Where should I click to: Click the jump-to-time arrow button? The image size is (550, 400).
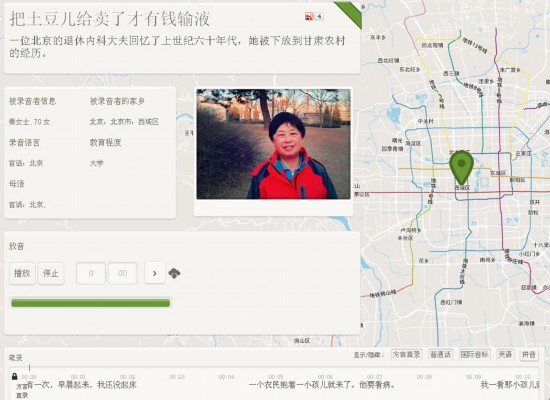[155, 273]
